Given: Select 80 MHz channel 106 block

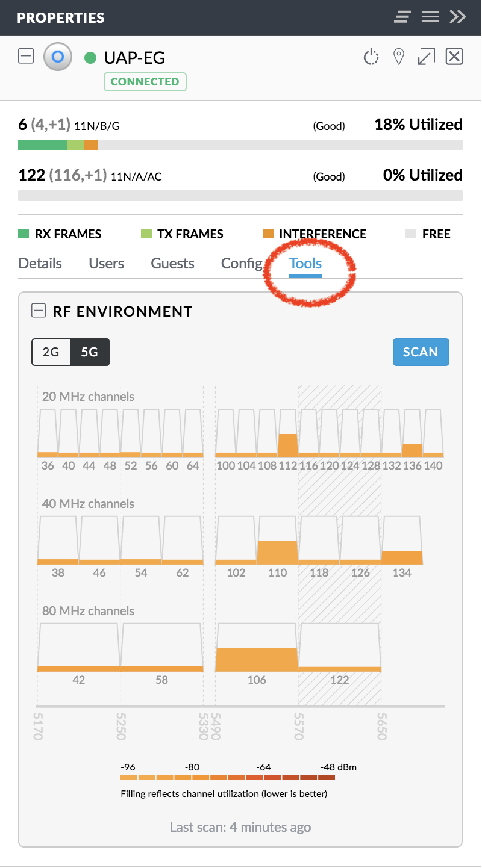Looking at the screenshot, I should (x=257, y=648).
